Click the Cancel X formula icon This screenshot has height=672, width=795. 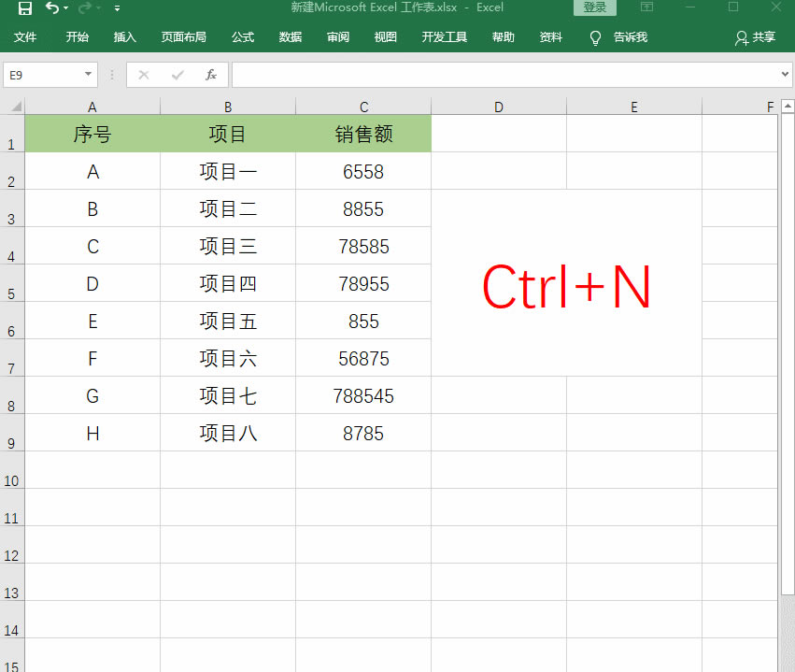[x=144, y=75]
